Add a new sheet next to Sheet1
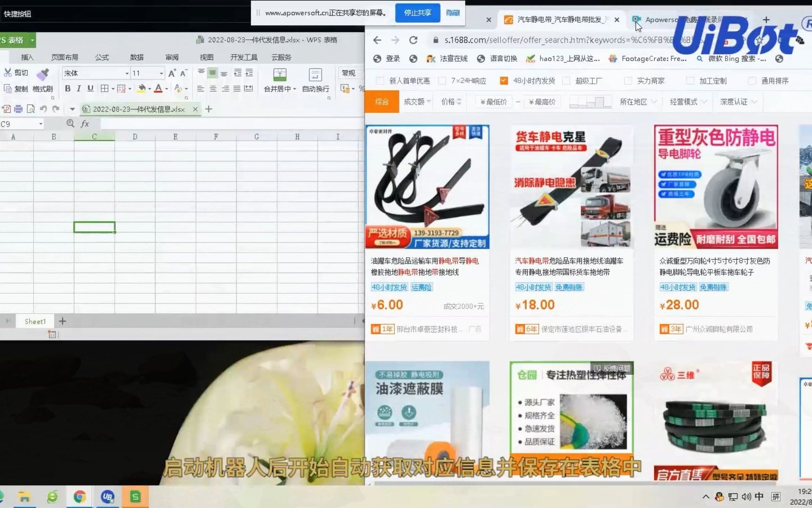Image resolution: width=812 pixels, height=508 pixels. (62, 321)
